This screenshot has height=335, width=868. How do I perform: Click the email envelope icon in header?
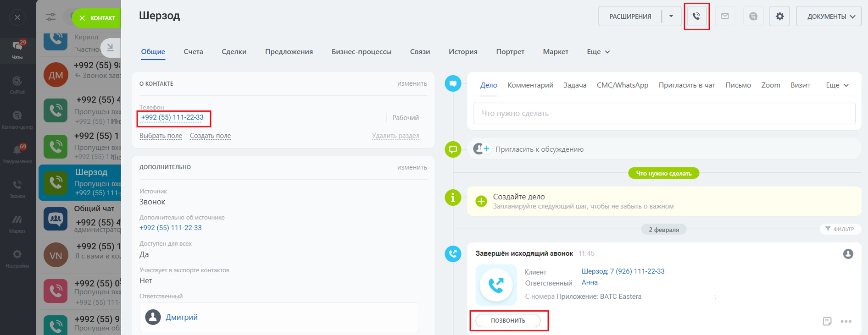pyautogui.click(x=725, y=16)
